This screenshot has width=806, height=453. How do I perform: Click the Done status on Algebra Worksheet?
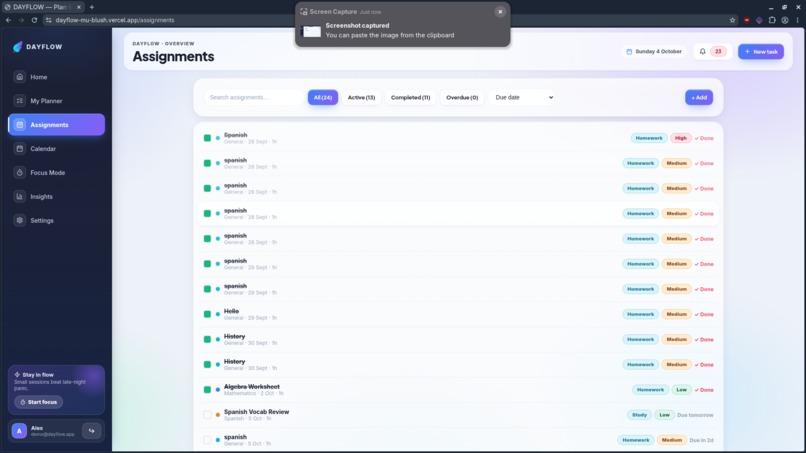click(x=704, y=390)
